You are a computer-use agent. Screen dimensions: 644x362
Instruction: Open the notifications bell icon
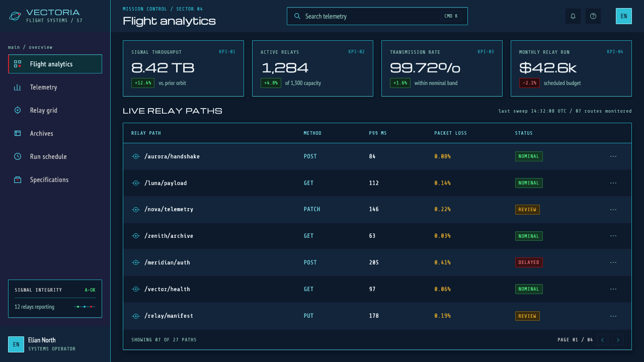(x=573, y=16)
